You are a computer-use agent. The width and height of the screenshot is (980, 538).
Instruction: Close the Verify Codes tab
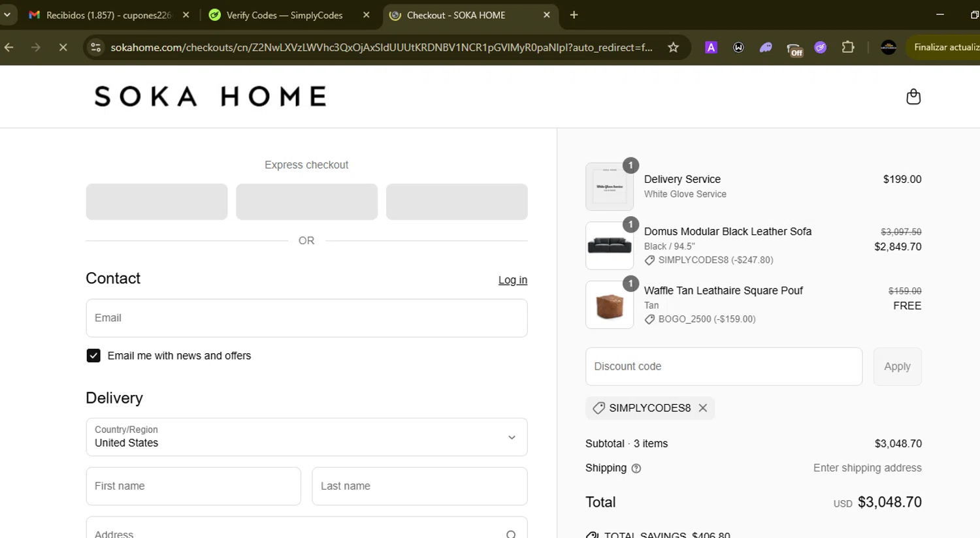coord(366,15)
